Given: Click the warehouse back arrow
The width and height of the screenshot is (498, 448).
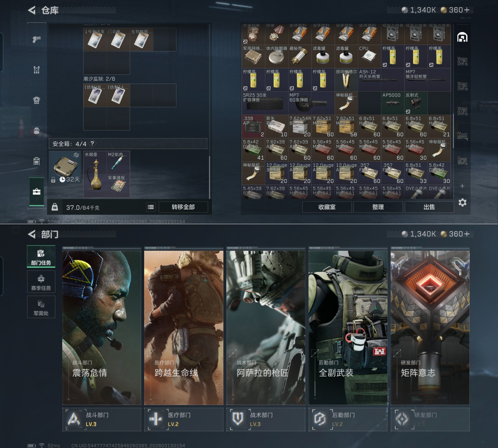Looking at the screenshot, I should tap(32, 10).
